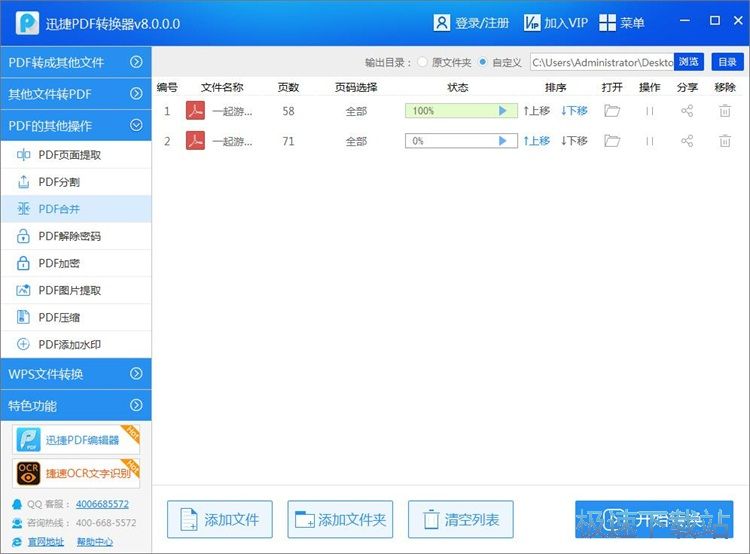The image size is (750, 554).
Task: Click 100% progress bar of row 1
Action: click(461, 111)
